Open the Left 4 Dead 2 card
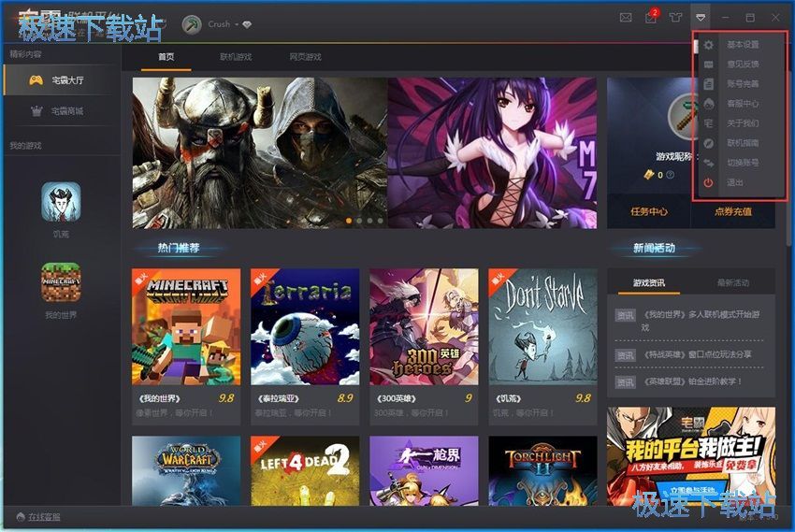The width and height of the screenshot is (795, 532). [x=305, y=470]
